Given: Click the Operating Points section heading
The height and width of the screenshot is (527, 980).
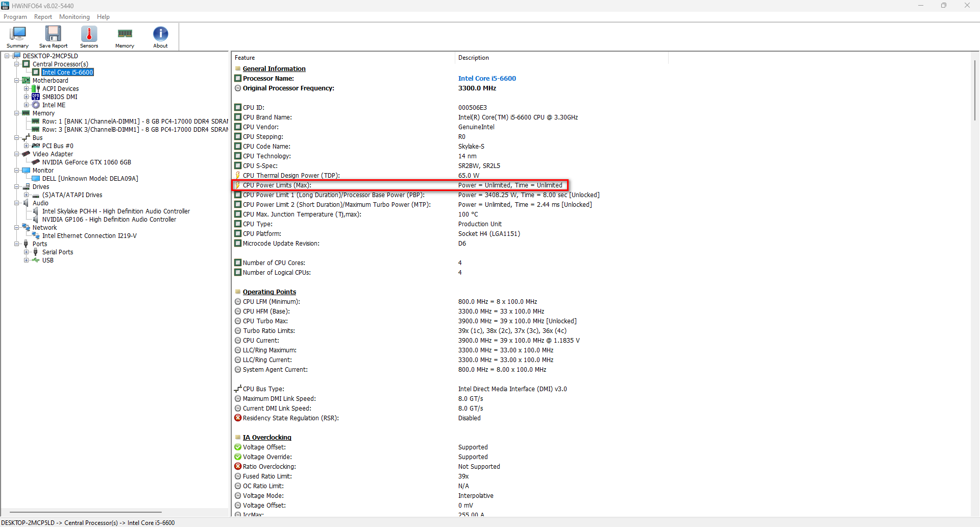Looking at the screenshot, I should (269, 292).
